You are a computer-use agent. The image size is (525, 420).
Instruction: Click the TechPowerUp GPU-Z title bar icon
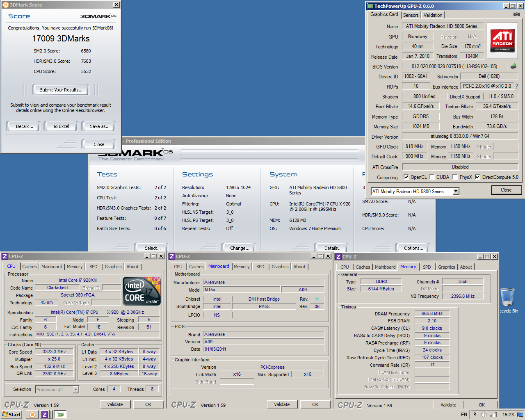coord(370,6)
